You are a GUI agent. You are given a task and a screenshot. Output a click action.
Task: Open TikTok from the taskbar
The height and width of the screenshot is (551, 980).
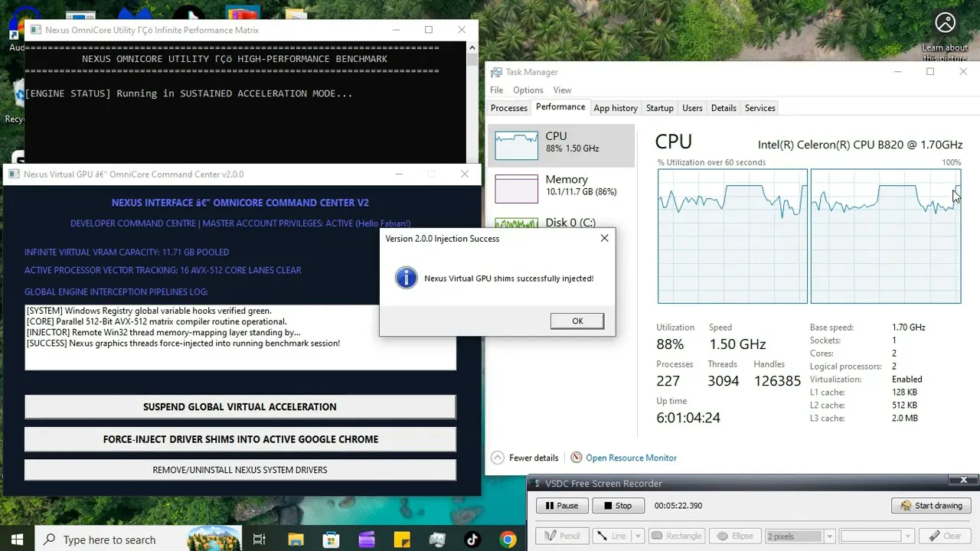pos(472,540)
